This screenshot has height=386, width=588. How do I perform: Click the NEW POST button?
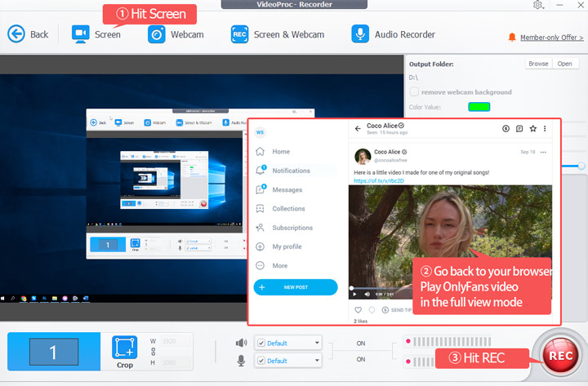pos(296,287)
